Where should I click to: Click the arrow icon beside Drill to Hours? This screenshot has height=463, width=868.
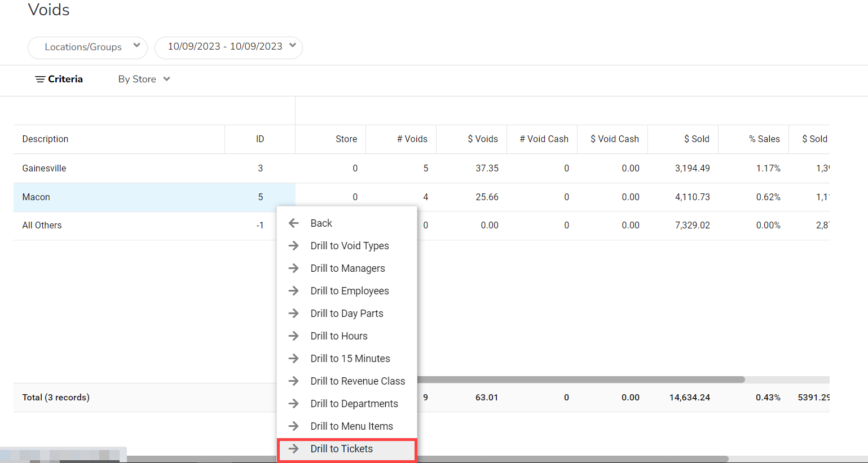293,336
